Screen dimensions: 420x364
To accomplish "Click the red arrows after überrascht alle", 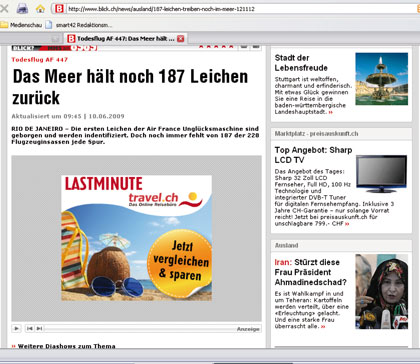I will 323,327.
